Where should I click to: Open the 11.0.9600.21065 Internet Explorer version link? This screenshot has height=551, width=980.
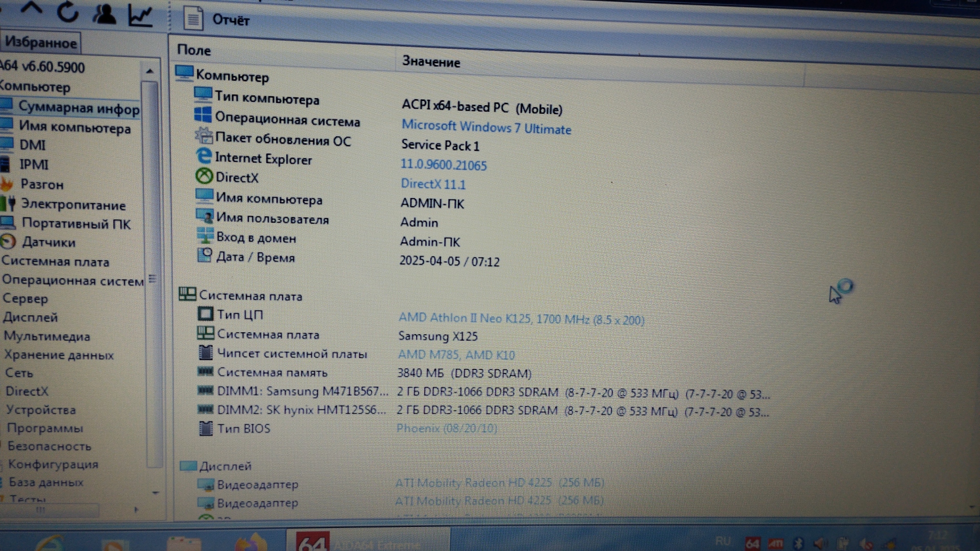pos(444,165)
